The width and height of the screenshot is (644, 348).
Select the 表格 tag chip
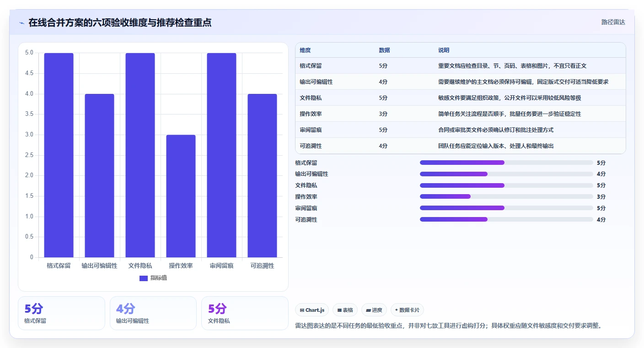pos(345,310)
